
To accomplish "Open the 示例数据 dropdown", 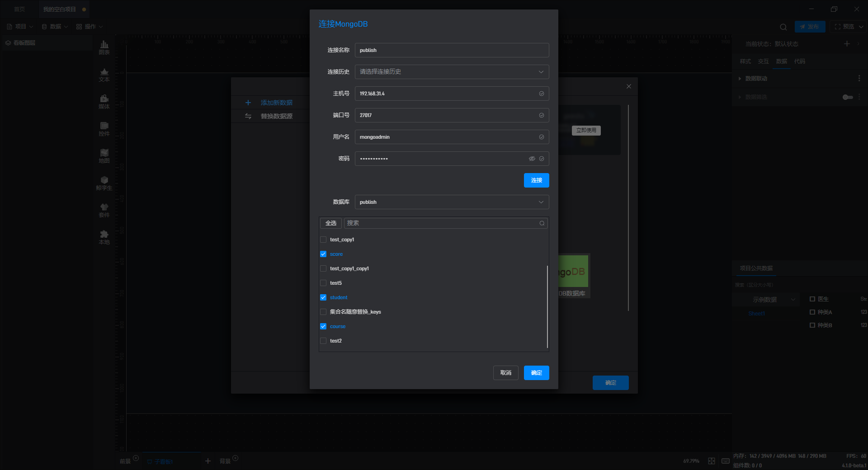I will pyautogui.click(x=766, y=300).
